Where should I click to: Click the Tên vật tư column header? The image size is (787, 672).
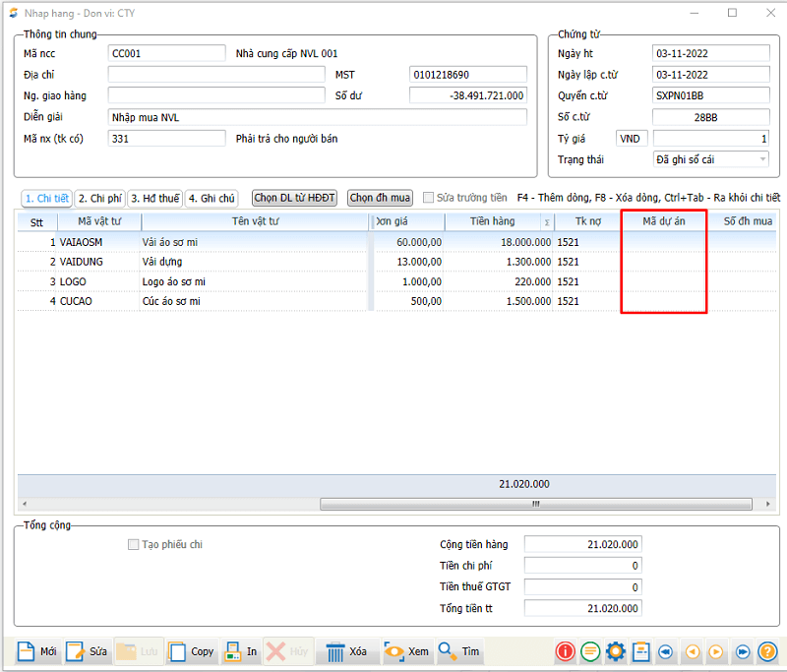255,221
